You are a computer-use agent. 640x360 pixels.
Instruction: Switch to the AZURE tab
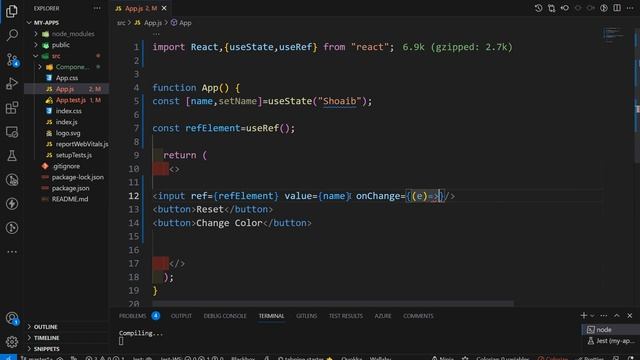[383, 316]
